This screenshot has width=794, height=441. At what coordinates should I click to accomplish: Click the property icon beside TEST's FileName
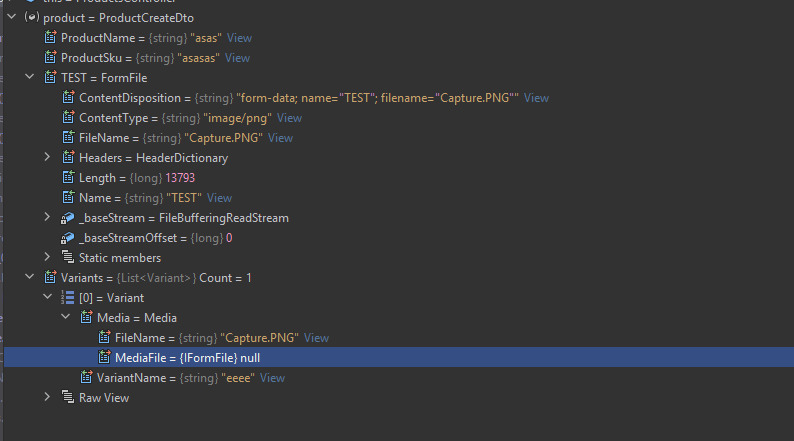pyautogui.click(x=68, y=137)
